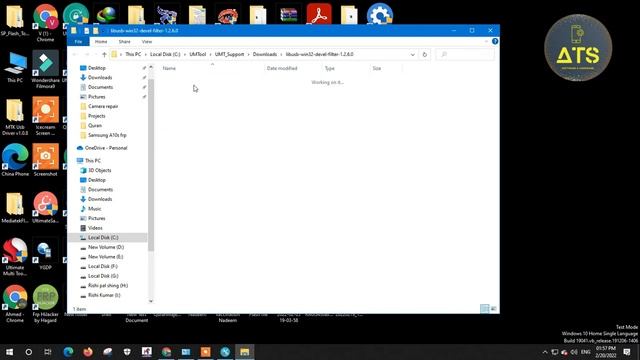Click the navigation pane scroll-up arrow
The image size is (640, 360).
[151, 67]
